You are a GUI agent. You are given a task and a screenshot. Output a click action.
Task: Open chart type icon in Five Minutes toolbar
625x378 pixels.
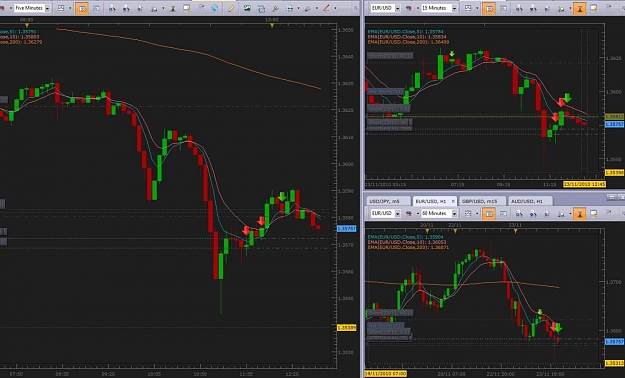[x=61, y=8]
